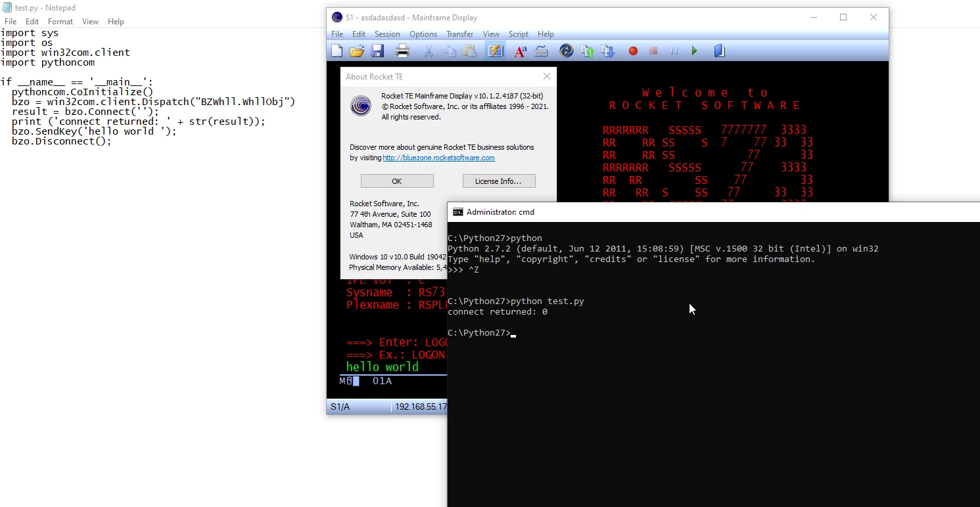Click the red Record macro button

click(633, 51)
